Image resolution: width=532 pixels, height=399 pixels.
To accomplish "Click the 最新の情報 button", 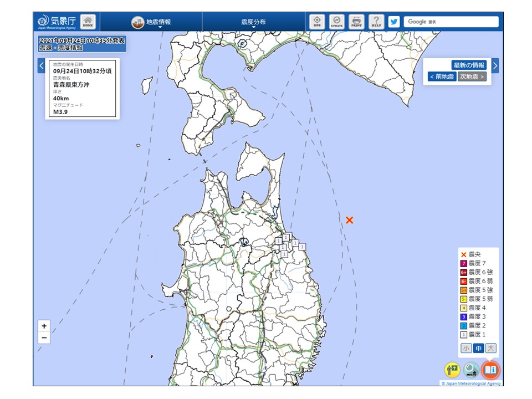I will [x=469, y=65].
